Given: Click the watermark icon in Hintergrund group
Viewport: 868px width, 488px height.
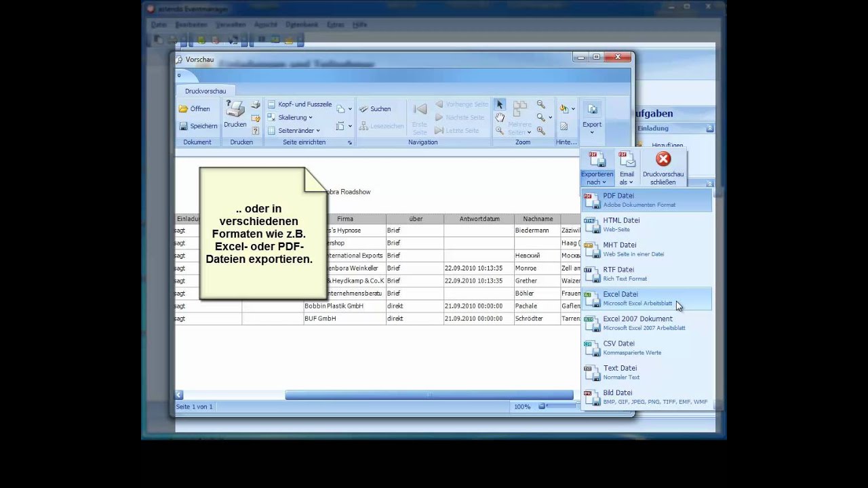Looking at the screenshot, I should click(564, 126).
